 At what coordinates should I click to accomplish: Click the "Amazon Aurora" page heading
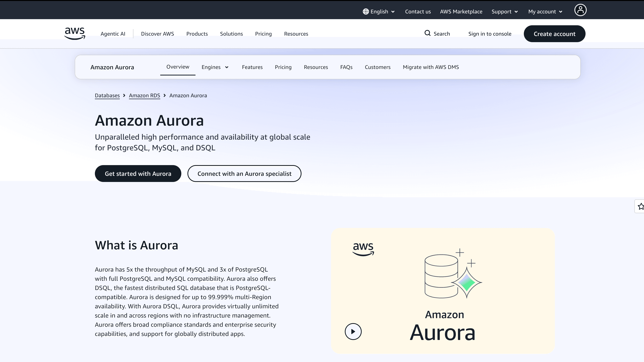[x=149, y=120]
